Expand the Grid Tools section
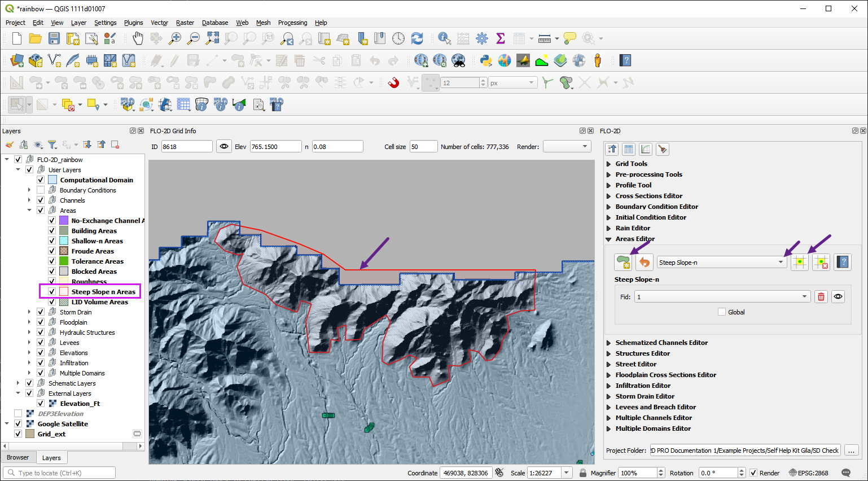The height and width of the screenshot is (481, 868). [609, 164]
